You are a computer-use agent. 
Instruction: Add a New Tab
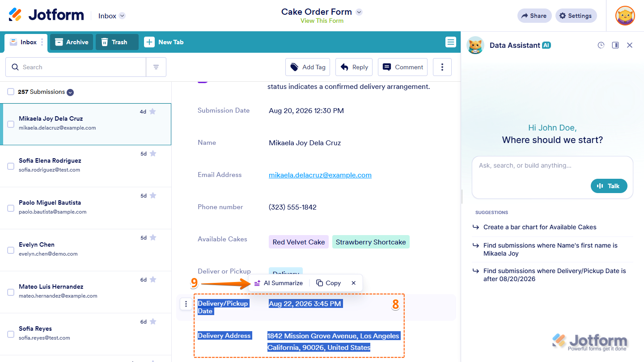click(x=164, y=42)
